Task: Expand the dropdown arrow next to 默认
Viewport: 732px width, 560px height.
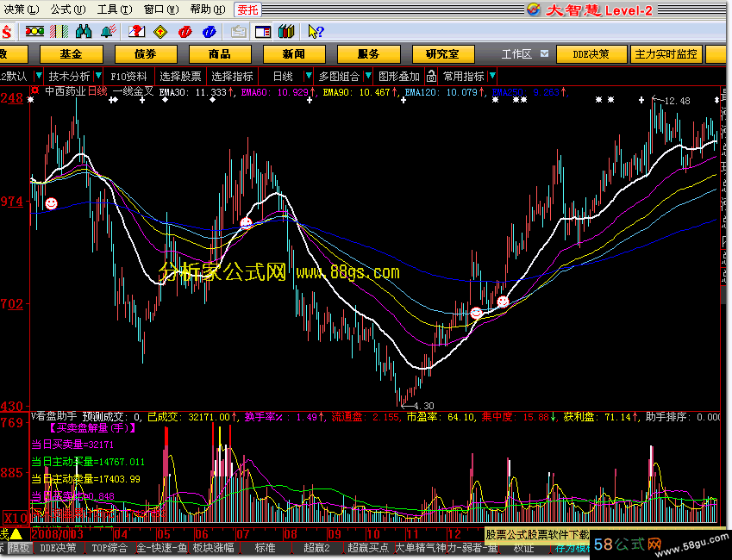Action: click(39, 76)
